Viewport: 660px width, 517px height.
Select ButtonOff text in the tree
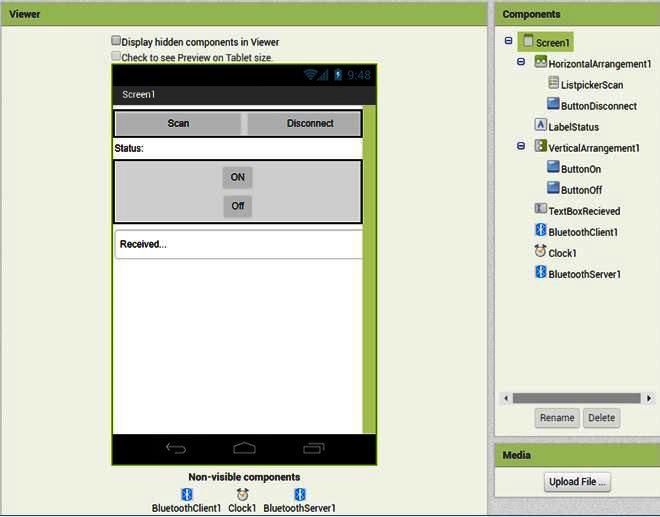click(x=581, y=190)
